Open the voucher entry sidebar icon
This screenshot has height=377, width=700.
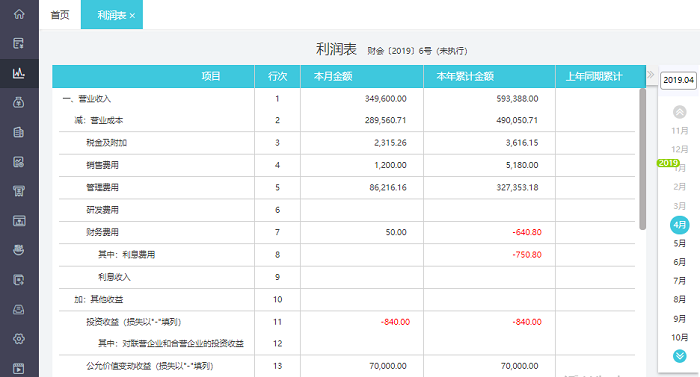tap(19, 43)
